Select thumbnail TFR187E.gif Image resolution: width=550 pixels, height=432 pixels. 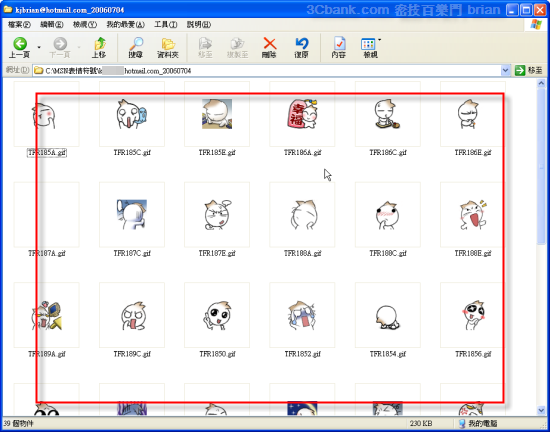217,215
